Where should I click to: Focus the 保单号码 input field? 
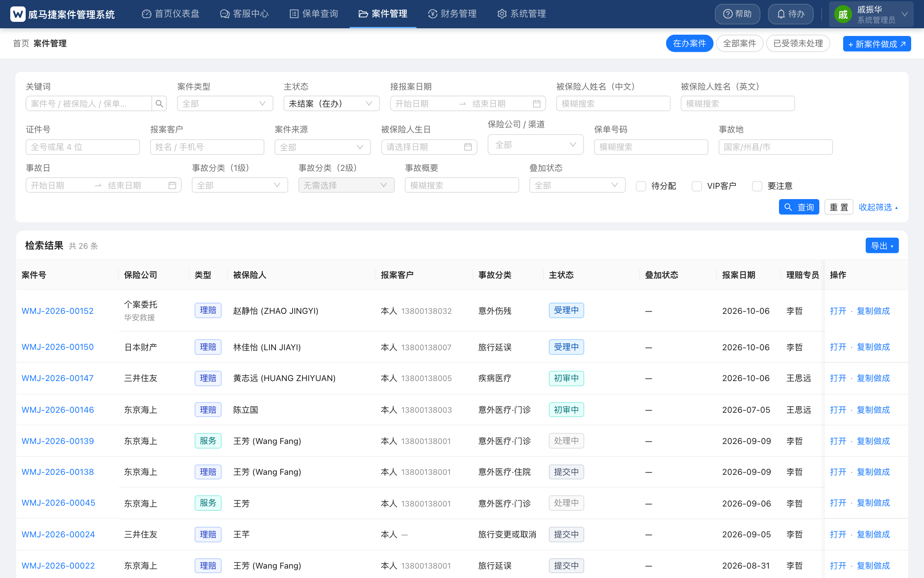(651, 147)
